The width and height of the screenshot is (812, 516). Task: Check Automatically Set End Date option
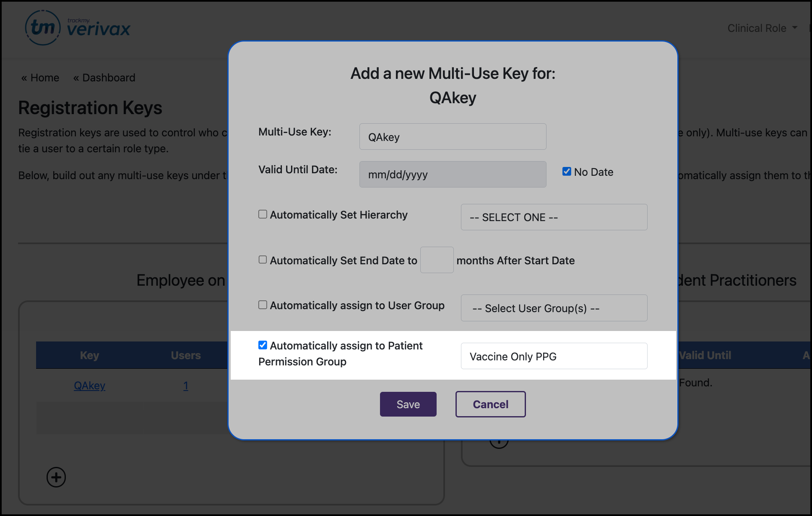tap(263, 259)
